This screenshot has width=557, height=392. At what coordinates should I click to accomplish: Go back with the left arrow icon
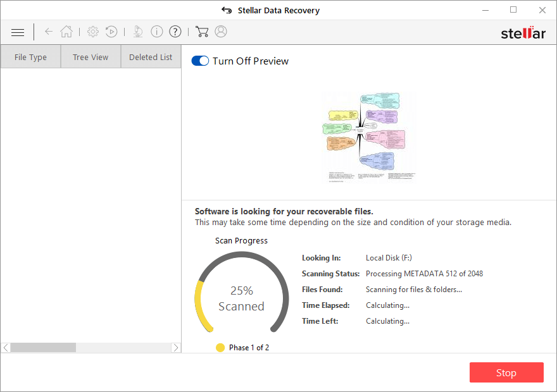tap(49, 32)
